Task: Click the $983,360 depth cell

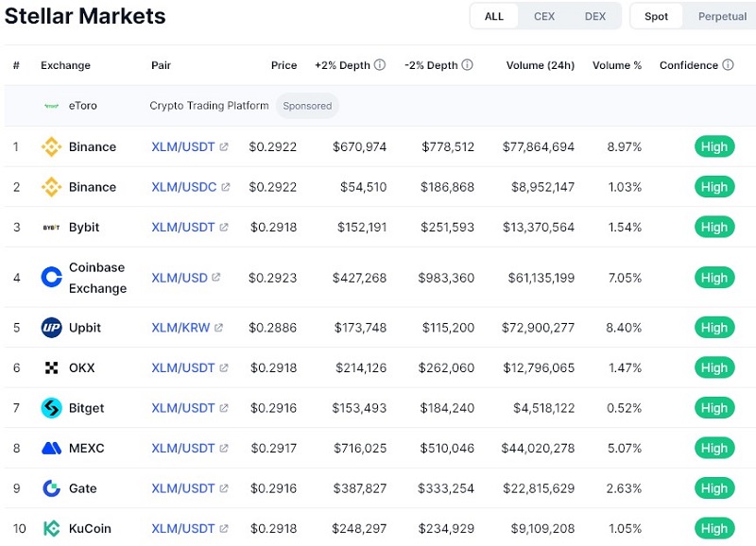Action: click(446, 278)
